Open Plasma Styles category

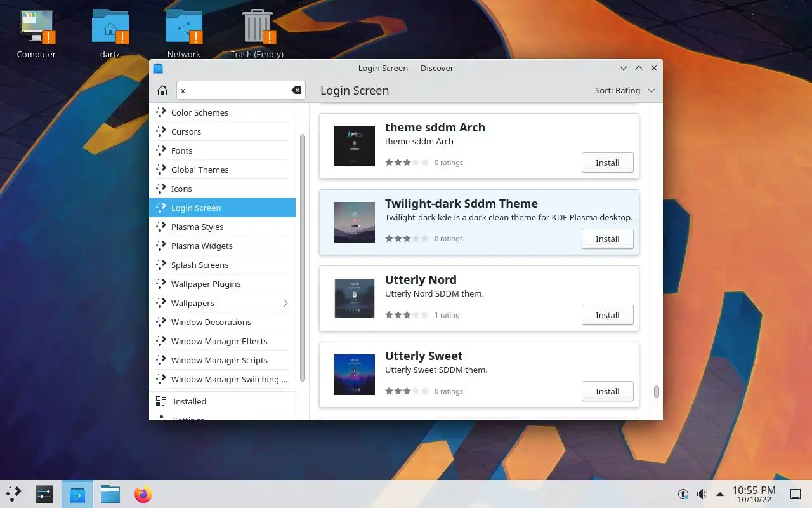(x=222, y=227)
